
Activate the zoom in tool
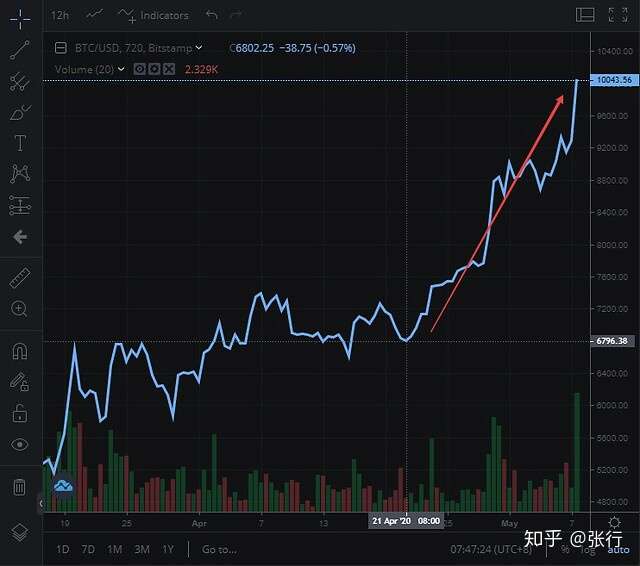19,309
